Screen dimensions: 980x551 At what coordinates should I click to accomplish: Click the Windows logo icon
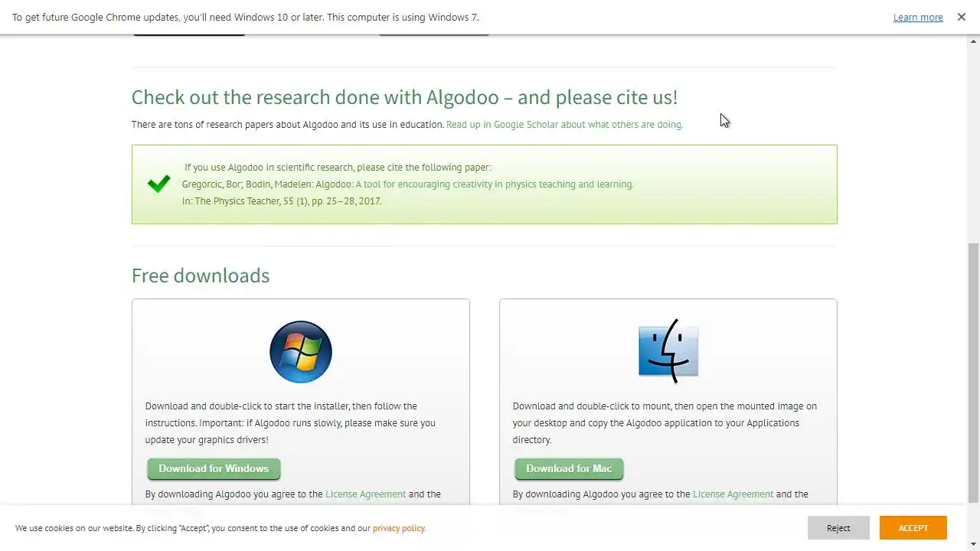click(x=301, y=352)
